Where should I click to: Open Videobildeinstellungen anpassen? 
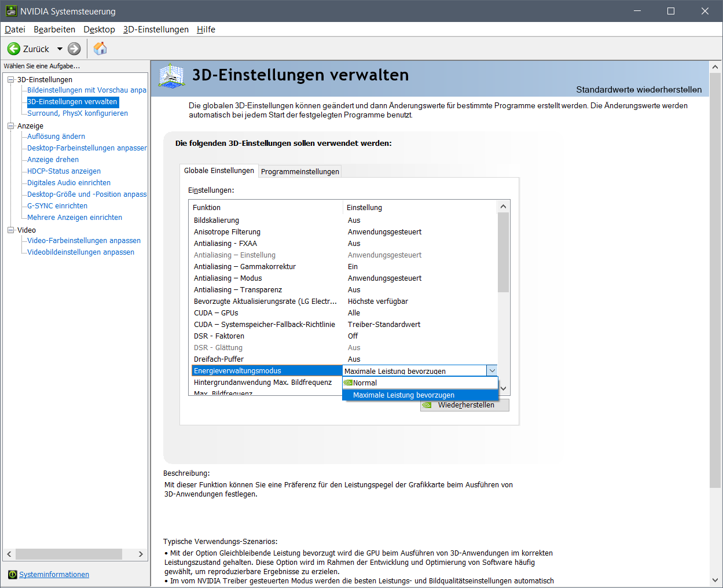[x=80, y=252]
